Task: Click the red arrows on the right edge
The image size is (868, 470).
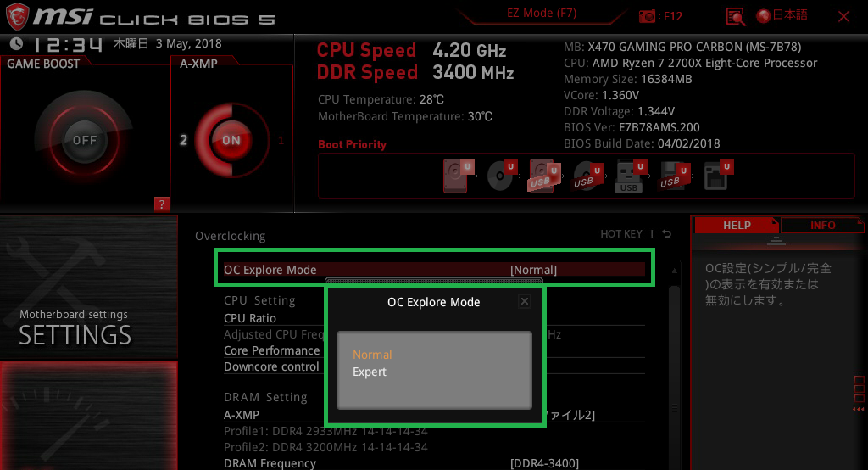Action: click(858, 410)
